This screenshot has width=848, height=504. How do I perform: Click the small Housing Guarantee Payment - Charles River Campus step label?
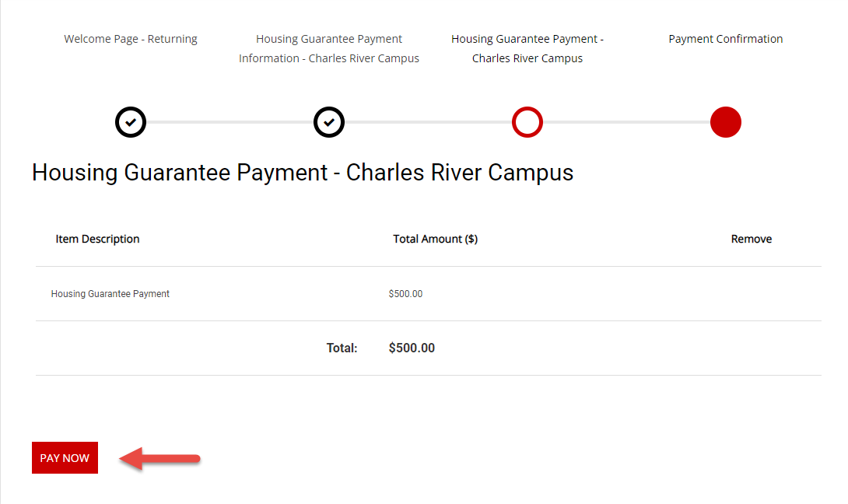click(x=527, y=48)
